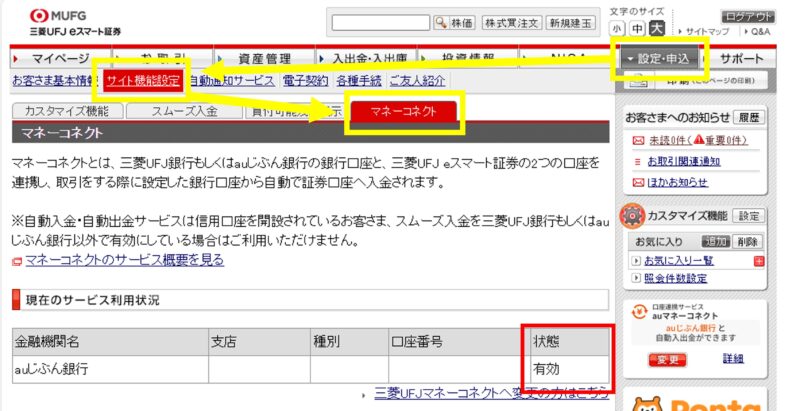
Task: Open マネーコネクトのサービス概要を見る link
Action: (x=124, y=260)
